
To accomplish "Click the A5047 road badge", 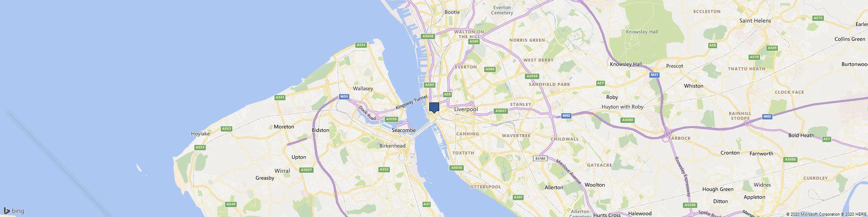I will pos(501,111).
